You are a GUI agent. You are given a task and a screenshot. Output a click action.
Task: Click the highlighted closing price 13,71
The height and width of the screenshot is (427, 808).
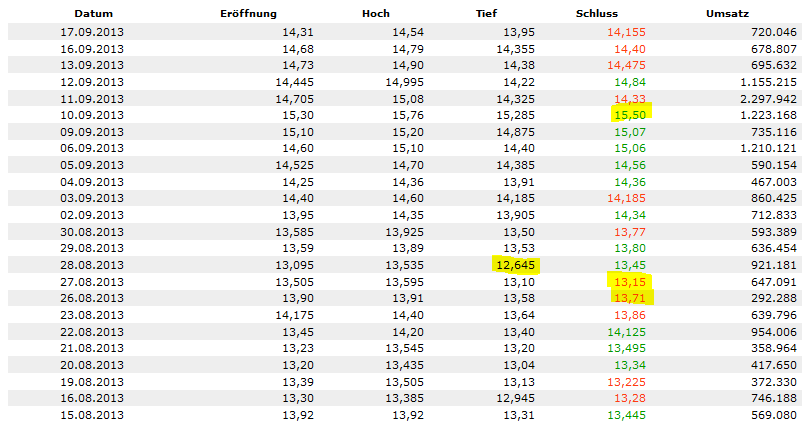click(631, 298)
